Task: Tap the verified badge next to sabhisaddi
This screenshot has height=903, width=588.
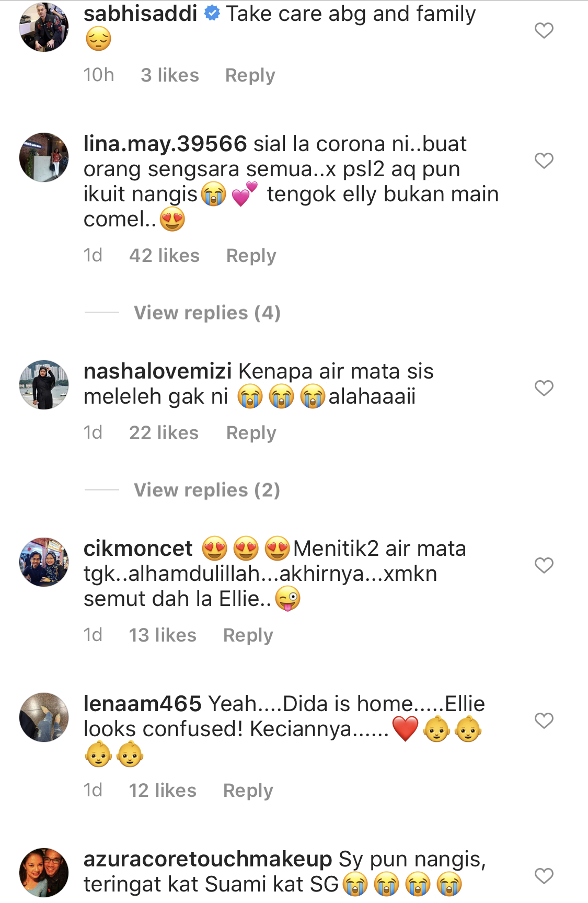Action: click(212, 14)
